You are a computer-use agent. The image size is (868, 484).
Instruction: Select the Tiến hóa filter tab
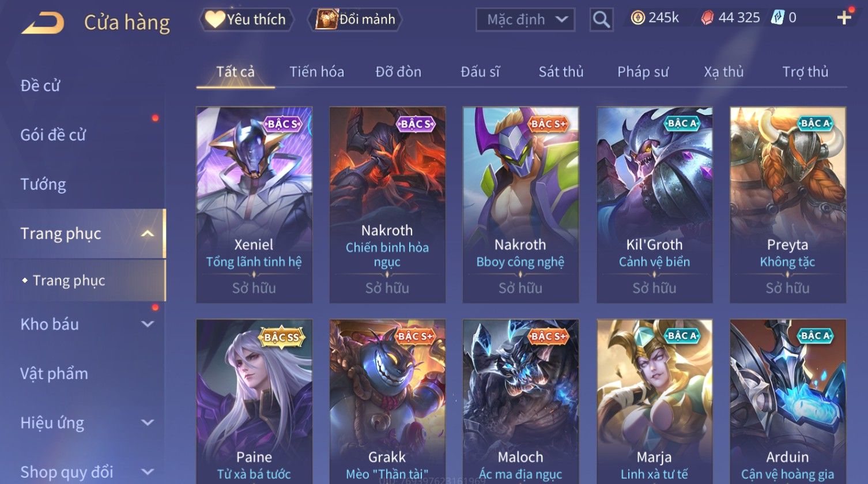click(316, 71)
